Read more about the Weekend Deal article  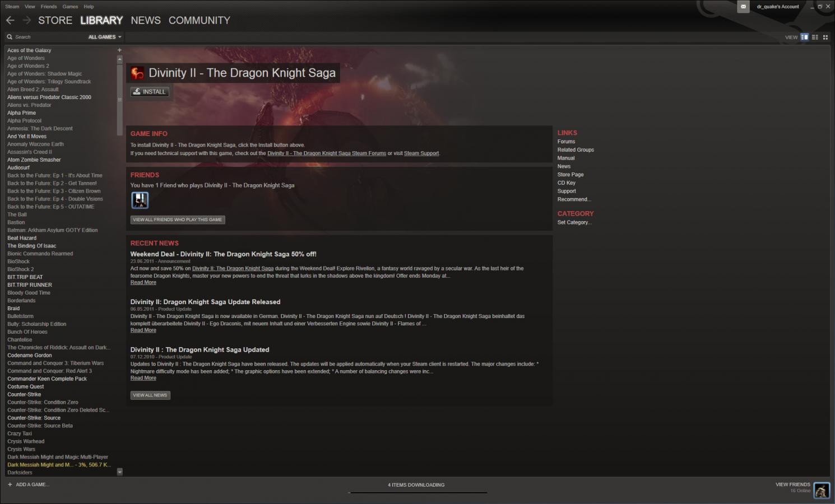click(143, 282)
